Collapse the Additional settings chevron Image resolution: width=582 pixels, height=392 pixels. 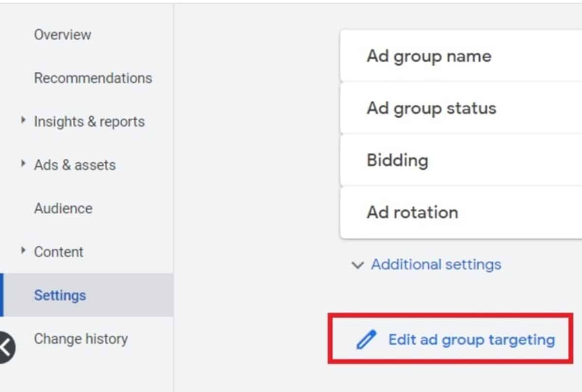click(357, 266)
